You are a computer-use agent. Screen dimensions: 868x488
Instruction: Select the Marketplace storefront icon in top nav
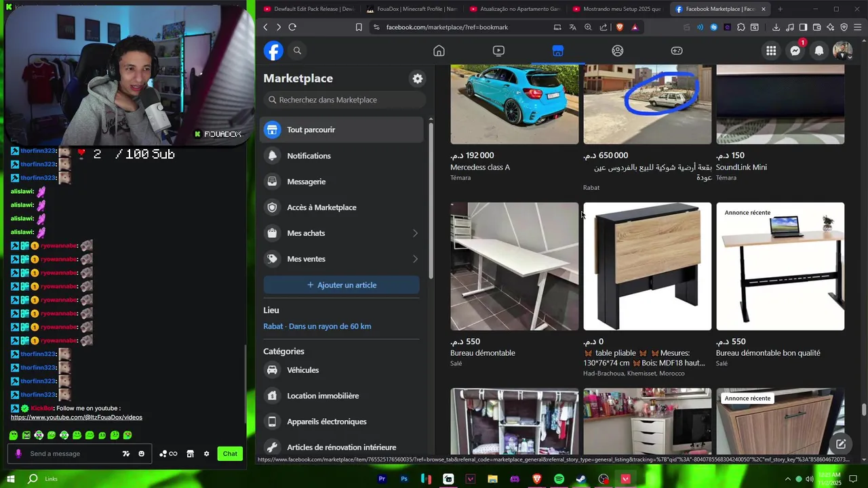tap(557, 51)
